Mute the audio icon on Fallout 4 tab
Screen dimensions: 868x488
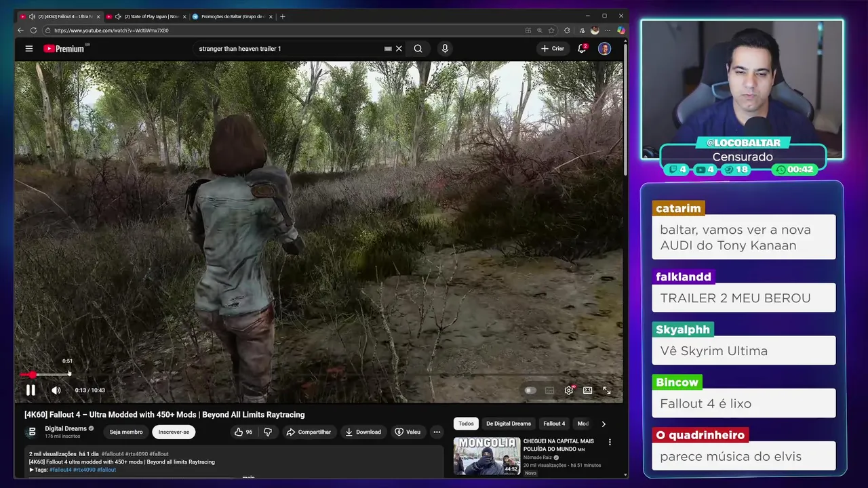coord(33,16)
